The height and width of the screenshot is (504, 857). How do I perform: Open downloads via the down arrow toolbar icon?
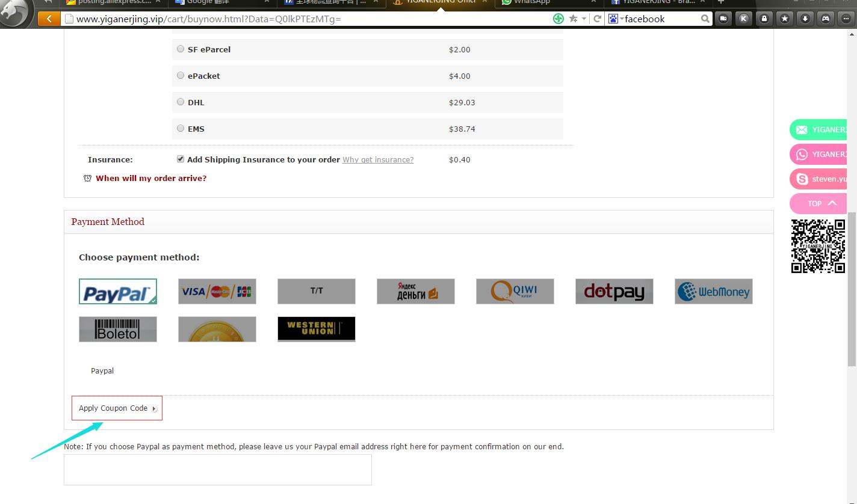(805, 19)
